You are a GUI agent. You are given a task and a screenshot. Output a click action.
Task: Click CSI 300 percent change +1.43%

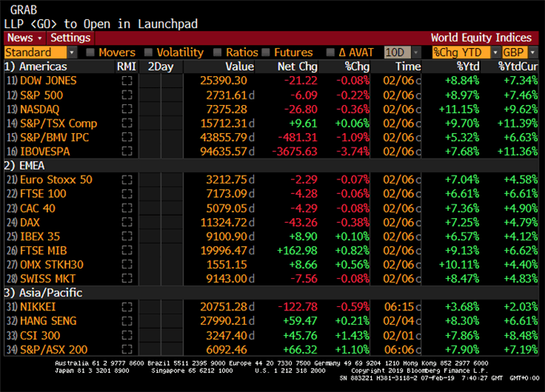[352, 335]
